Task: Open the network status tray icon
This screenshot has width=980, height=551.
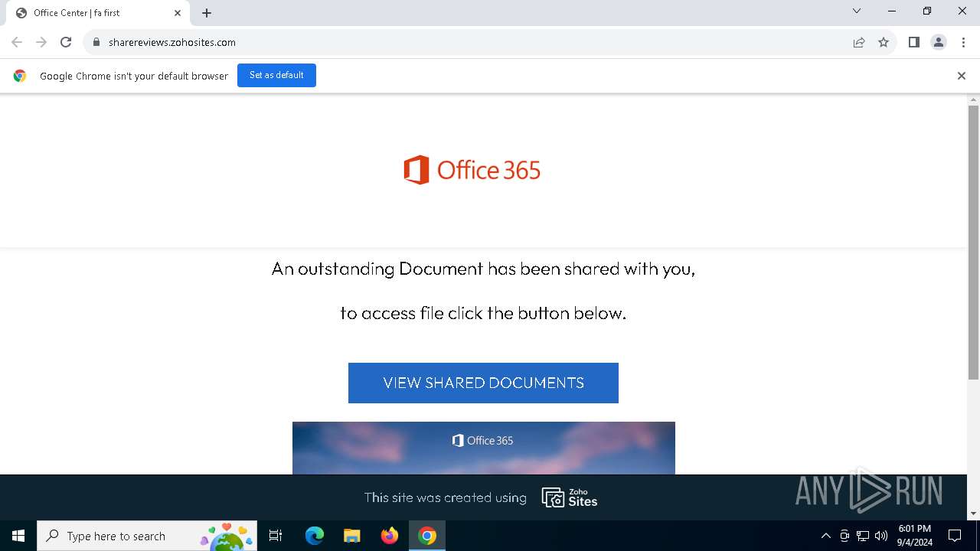Action: [863, 536]
